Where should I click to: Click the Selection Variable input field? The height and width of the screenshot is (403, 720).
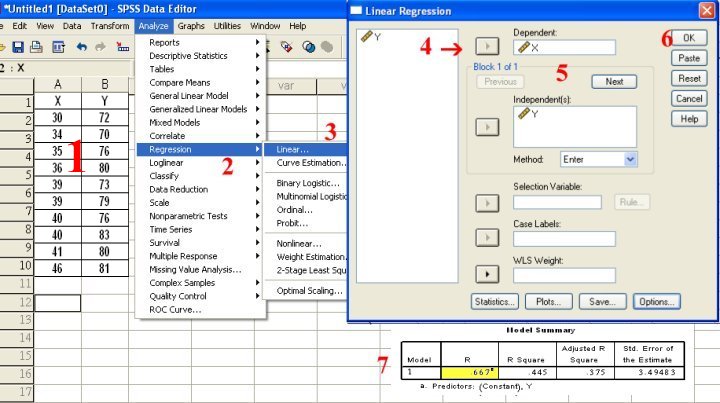557,202
